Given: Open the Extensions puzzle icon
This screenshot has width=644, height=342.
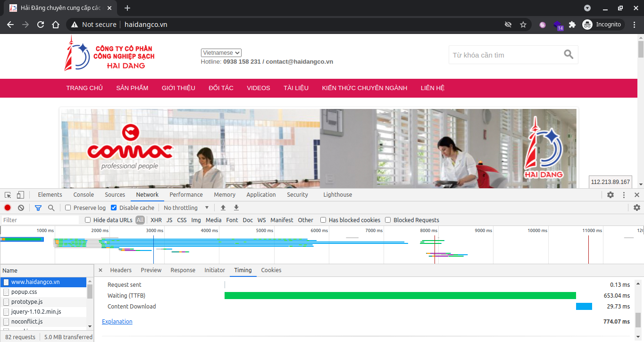Looking at the screenshot, I should [x=572, y=25].
